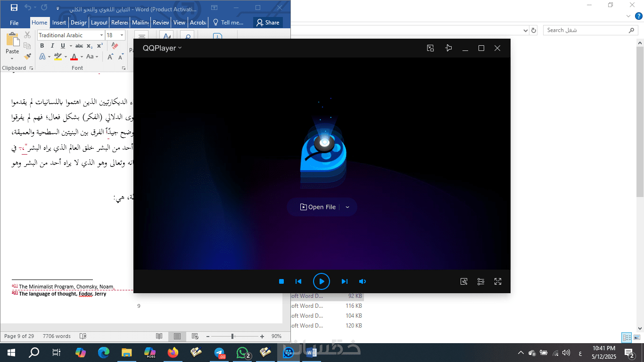Increase font size with Grow Font icon
The width and height of the screenshot is (644, 362).
[110, 57]
